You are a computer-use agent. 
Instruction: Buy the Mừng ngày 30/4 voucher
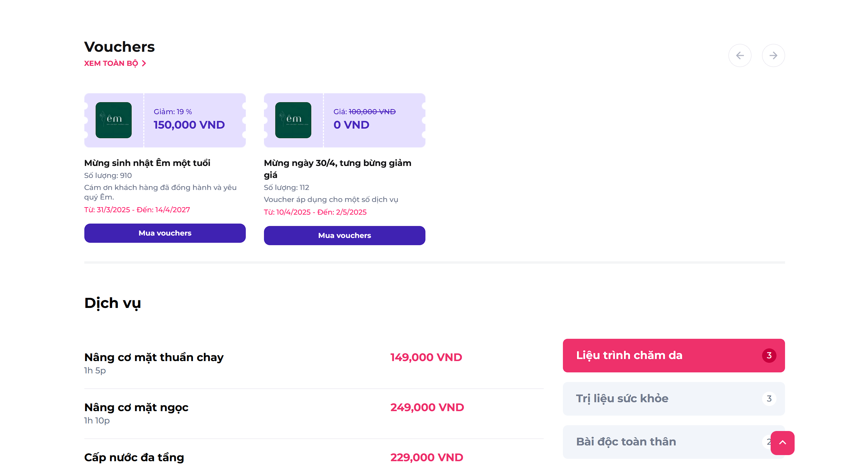click(345, 236)
